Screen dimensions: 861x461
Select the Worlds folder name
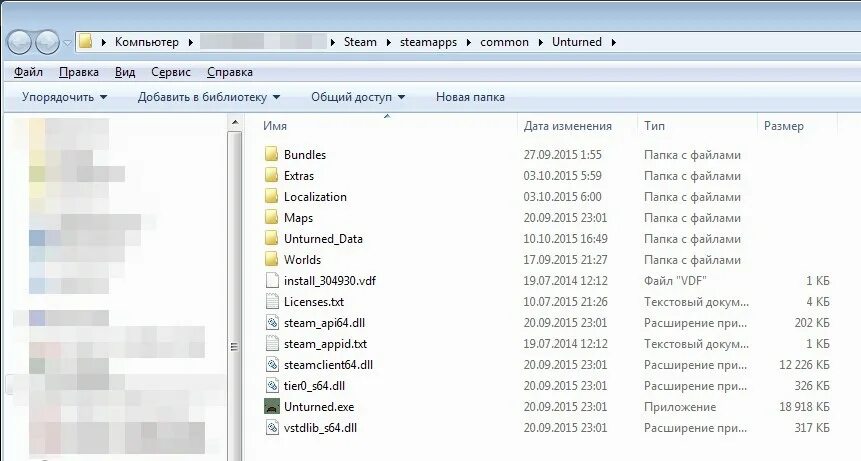(x=302, y=260)
